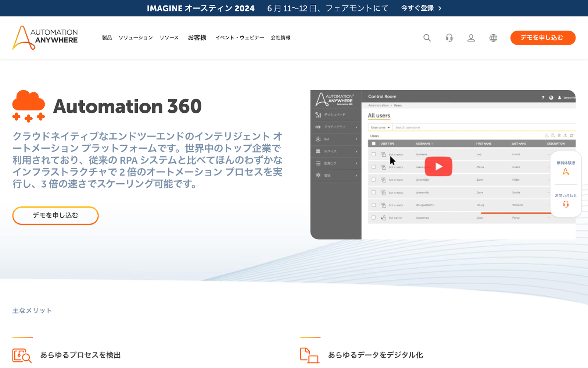Click the process discovery icon beside あらゆるプロセスを検出
Viewport: 588px width, 368px height.
coord(22,355)
